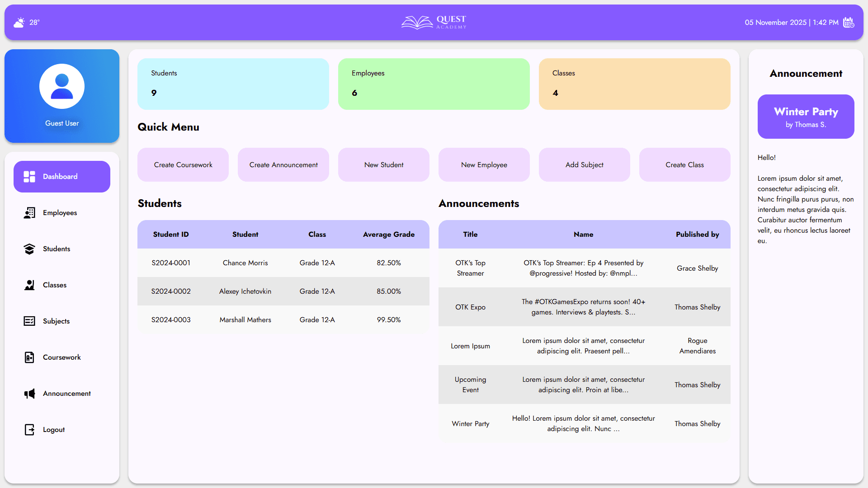
Task: Click the Employees sidebar icon
Action: pos(29,213)
